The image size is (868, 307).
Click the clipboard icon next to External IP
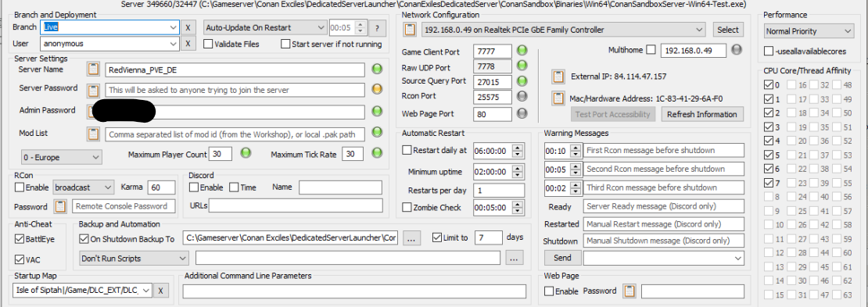click(x=558, y=77)
